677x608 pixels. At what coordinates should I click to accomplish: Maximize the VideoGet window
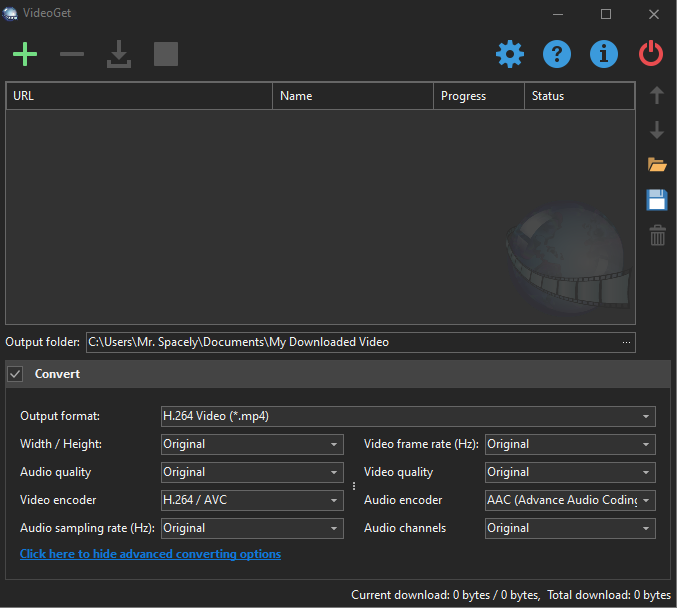606,14
